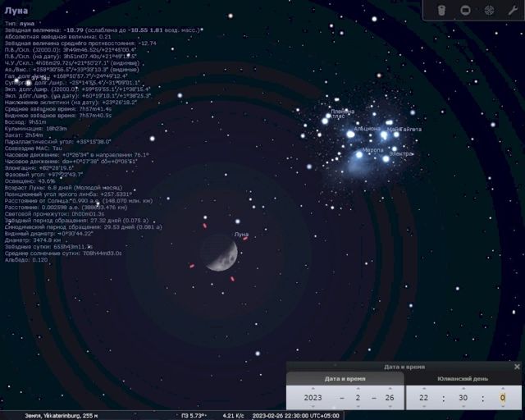This screenshot has height=420, width=525.
Task: Enable the CCD sensor frame icon
Action: point(465,10)
